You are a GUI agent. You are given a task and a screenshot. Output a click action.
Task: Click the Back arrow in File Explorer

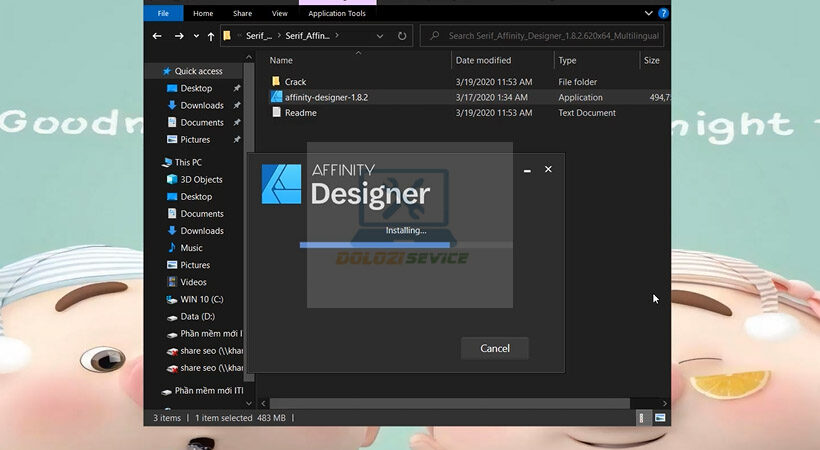[157, 36]
